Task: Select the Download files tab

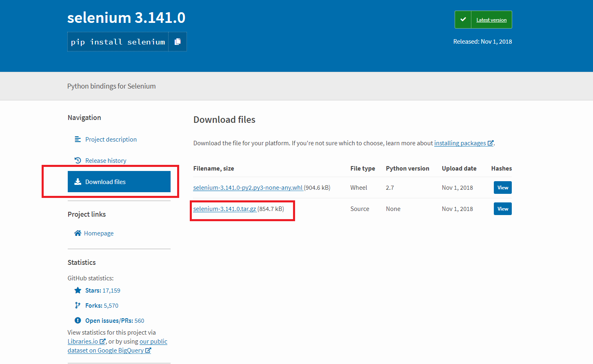Action: tap(119, 182)
